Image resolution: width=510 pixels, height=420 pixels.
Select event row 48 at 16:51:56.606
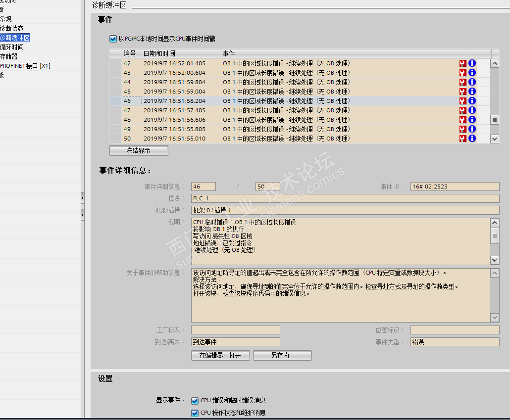[300, 120]
